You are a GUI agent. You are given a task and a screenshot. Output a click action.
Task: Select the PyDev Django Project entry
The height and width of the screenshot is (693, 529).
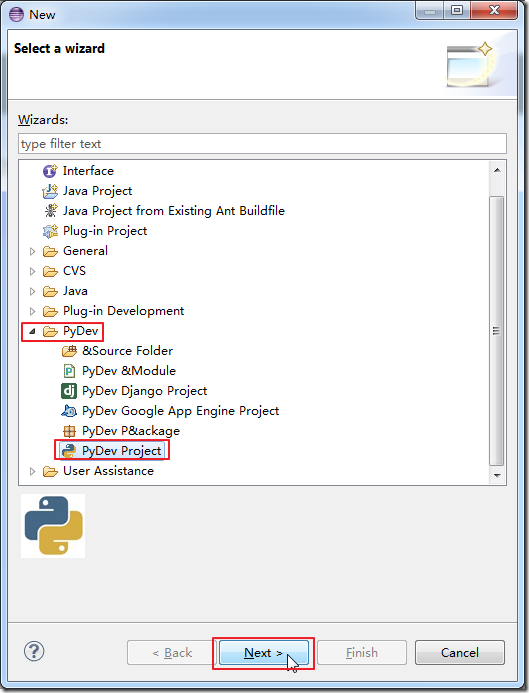[x=145, y=391]
